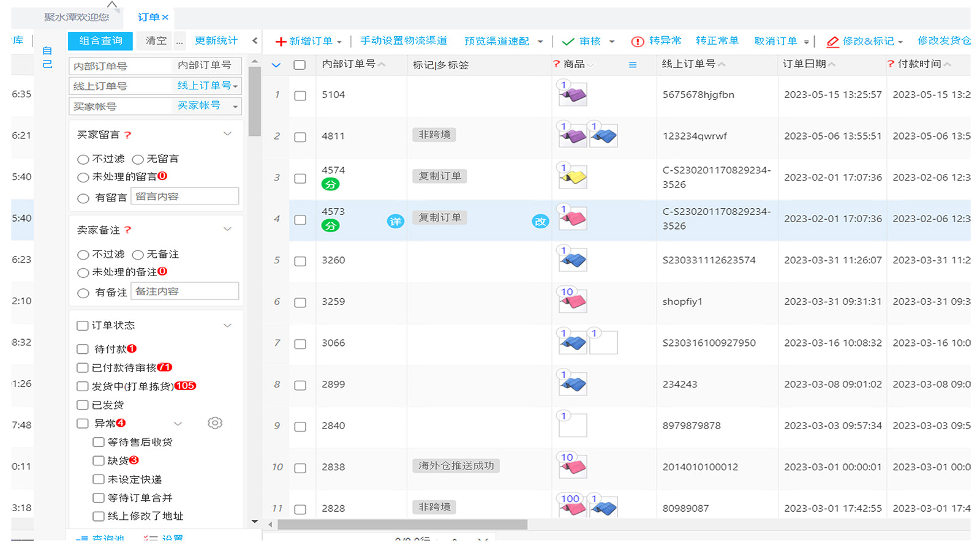Image resolution: width=980 pixels, height=551 pixels.
Task: Click the 留言内容 input field
Action: click(184, 197)
